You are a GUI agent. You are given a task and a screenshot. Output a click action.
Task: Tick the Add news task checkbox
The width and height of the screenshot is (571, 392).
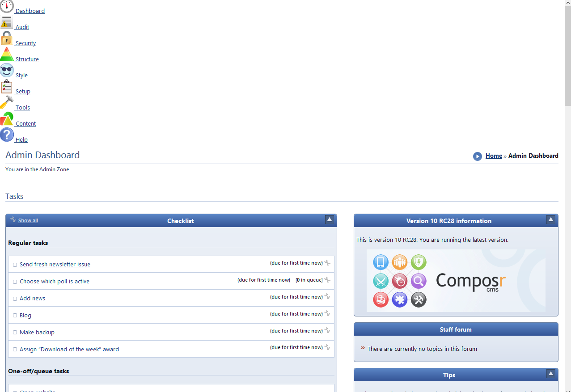coord(15,299)
